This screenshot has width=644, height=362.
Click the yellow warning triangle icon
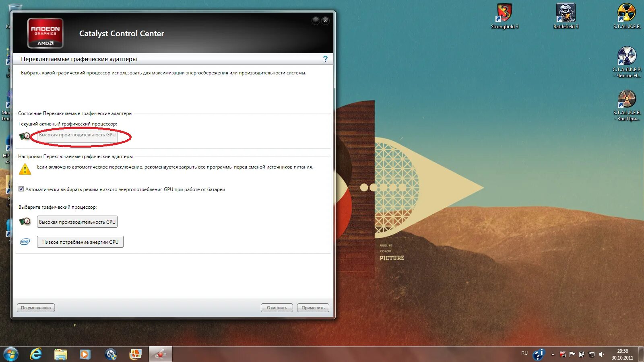[25, 169]
